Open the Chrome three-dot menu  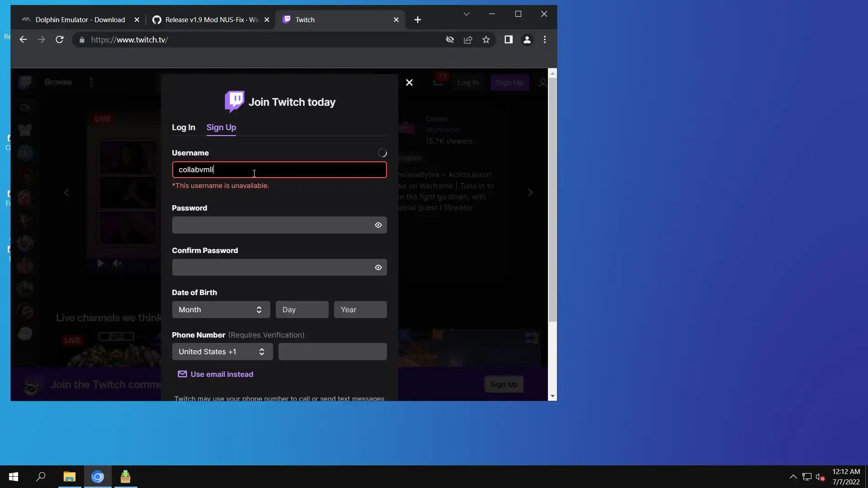545,40
